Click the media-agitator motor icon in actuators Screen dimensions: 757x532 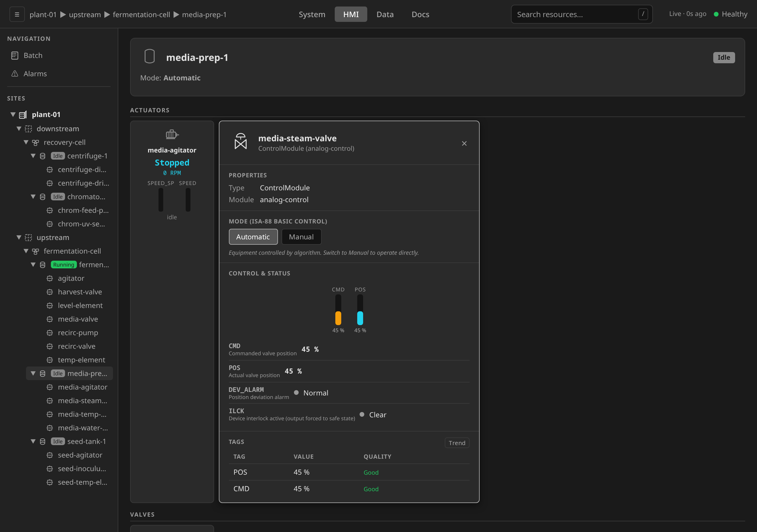coord(172,134)
